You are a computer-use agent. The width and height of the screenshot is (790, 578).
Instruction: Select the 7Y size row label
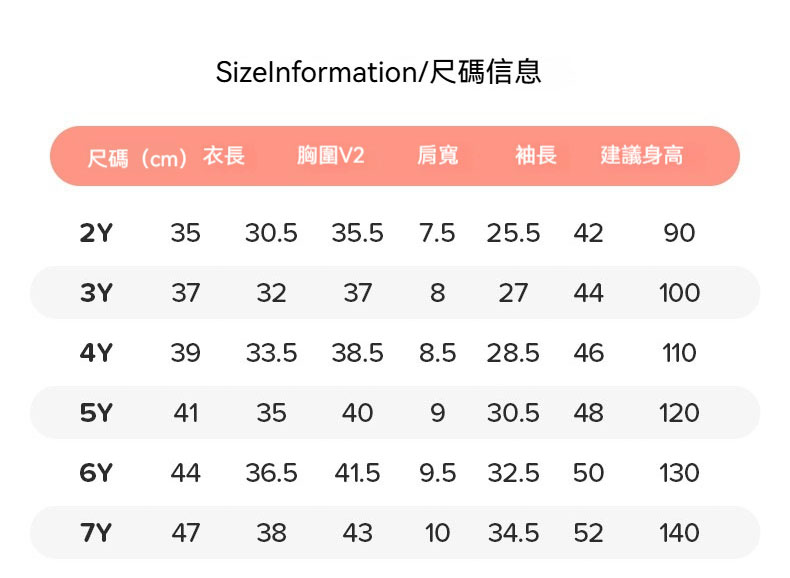(x=96, y=533)
